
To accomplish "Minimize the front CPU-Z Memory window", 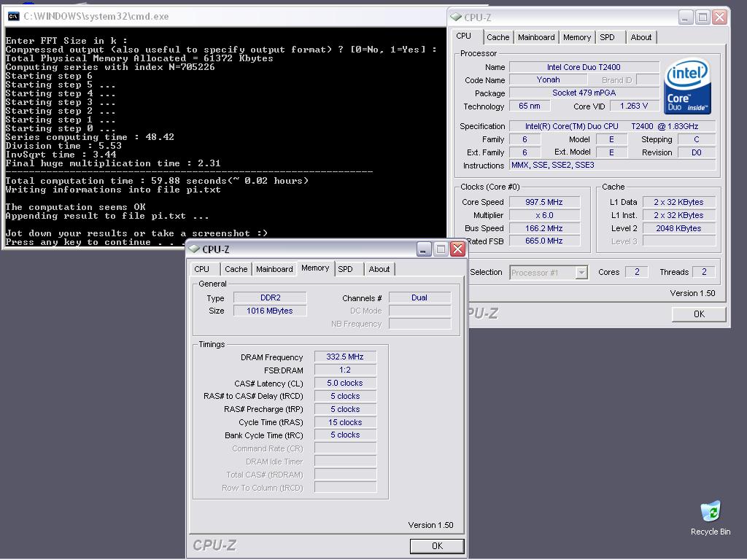I will (x=424, y=249).
